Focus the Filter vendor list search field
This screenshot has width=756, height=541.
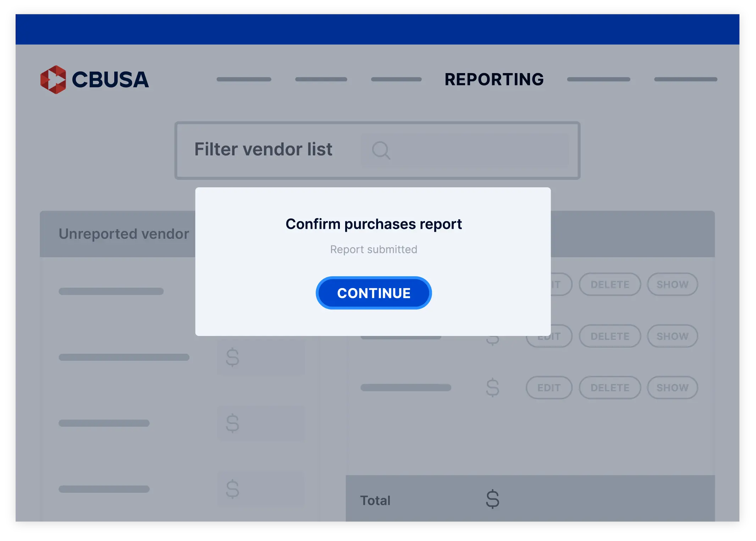pos(465,150)
